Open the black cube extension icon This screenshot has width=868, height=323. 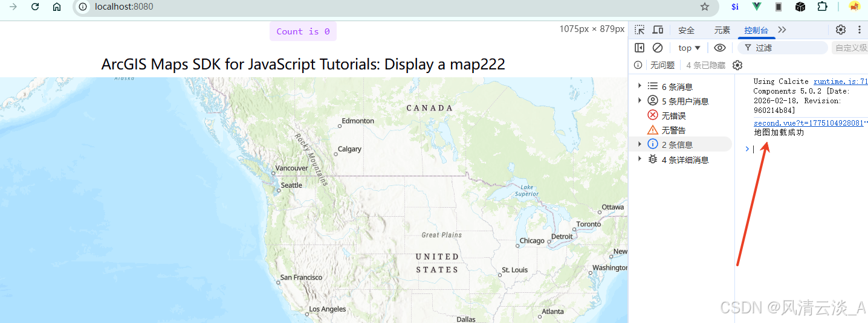pyautogui.click(x=800, y=7)
